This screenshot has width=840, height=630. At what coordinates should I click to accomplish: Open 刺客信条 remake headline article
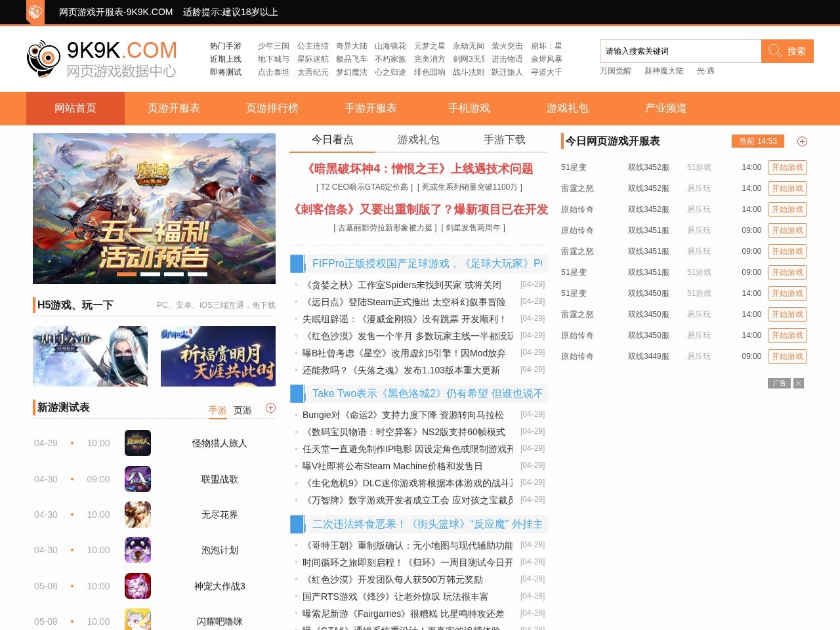tap(420, 209)
